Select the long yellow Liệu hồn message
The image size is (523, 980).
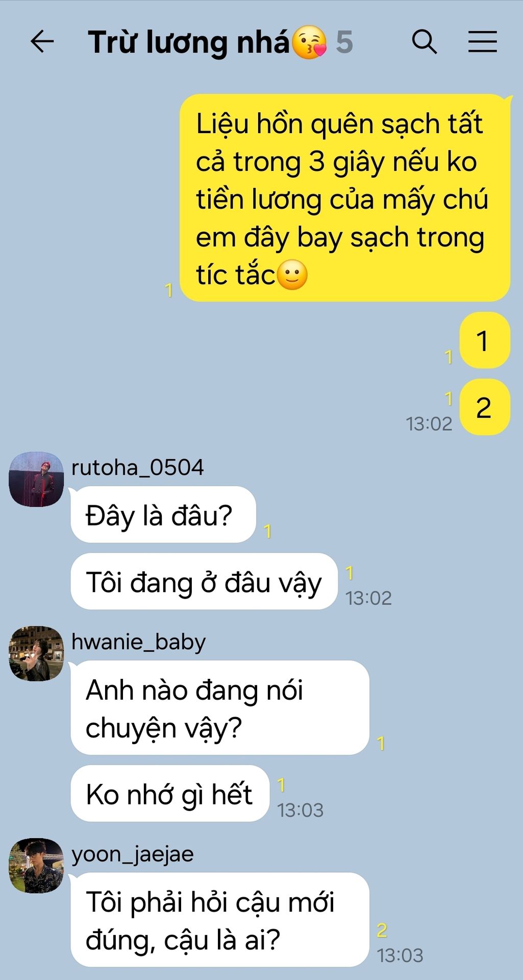pos(345,198)
